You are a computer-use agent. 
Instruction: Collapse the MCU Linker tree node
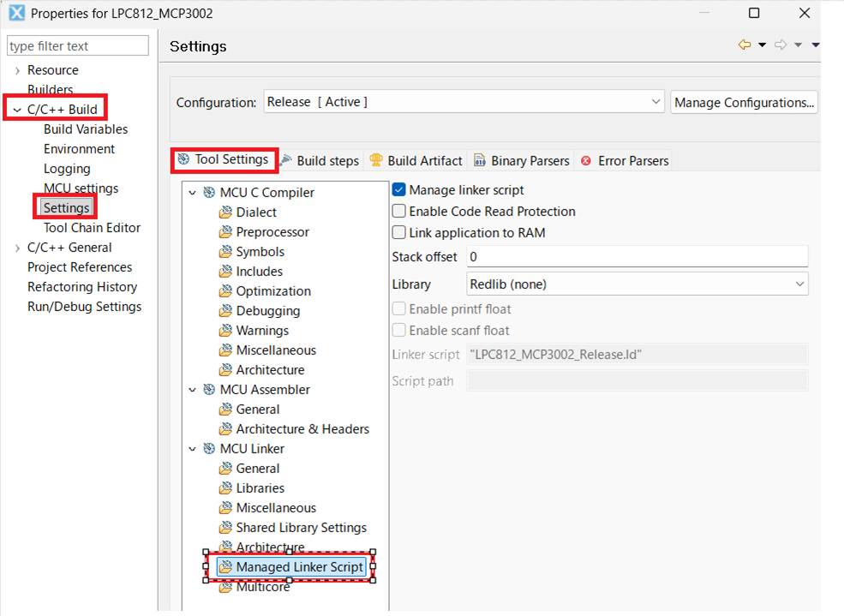[x=193, y=449]
